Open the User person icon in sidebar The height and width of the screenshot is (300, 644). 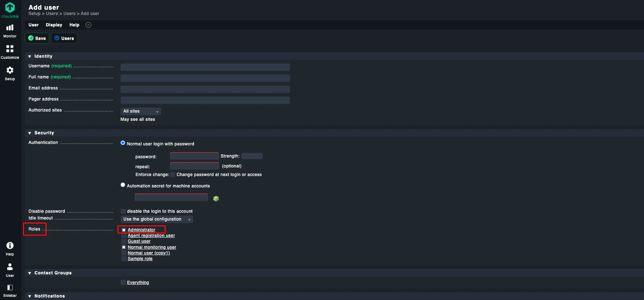(x=10, y=267)
